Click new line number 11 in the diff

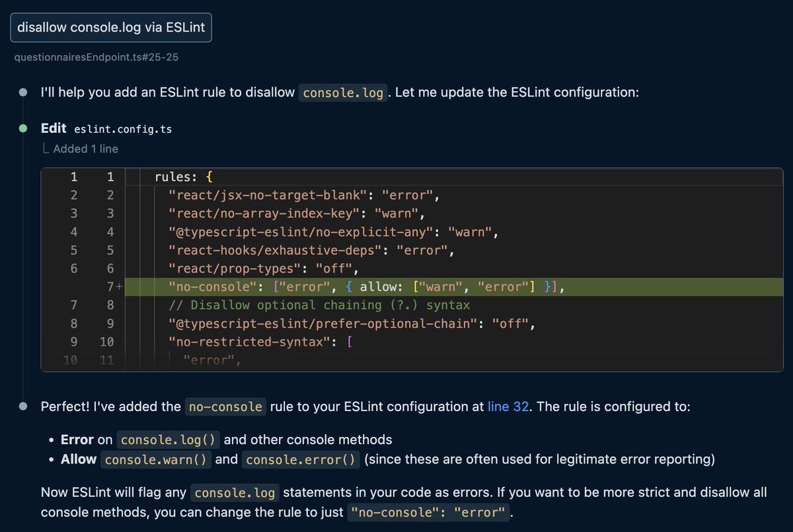coord(106,360)
